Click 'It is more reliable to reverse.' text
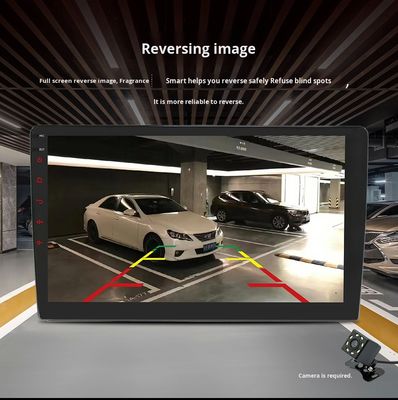This screenshot has height=400, width=398. (198, 102)
